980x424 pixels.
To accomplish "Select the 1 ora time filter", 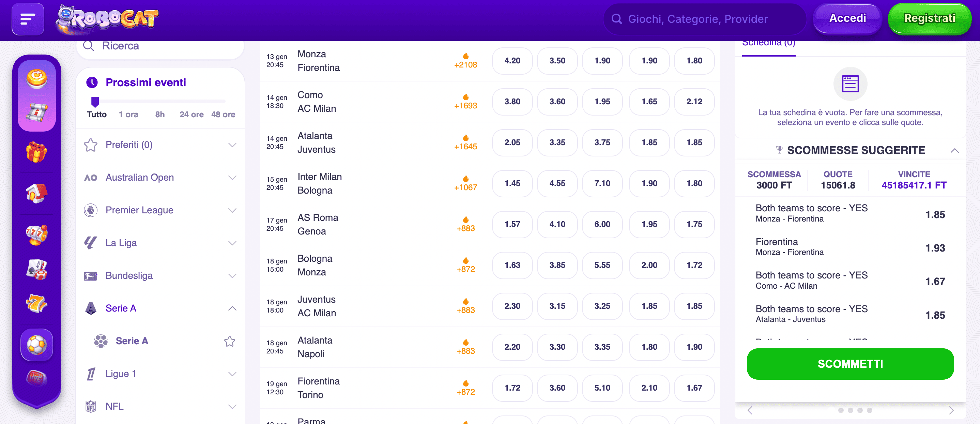I will (128, 115).
